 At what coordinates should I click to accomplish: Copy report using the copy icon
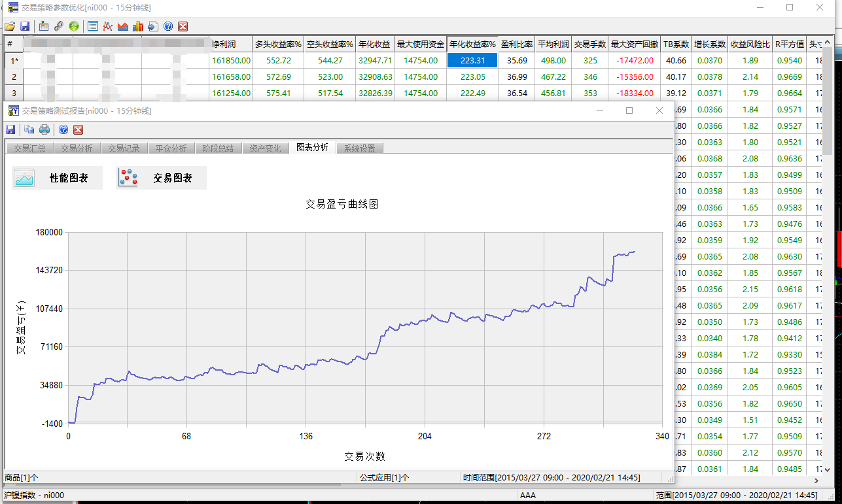click(x=29, y=129)
